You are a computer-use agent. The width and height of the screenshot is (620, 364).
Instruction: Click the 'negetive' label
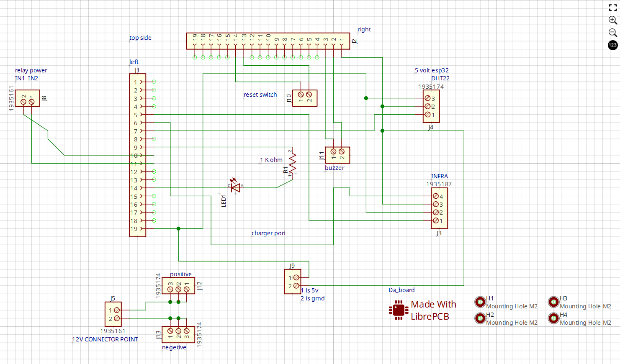tap(174, 347)
